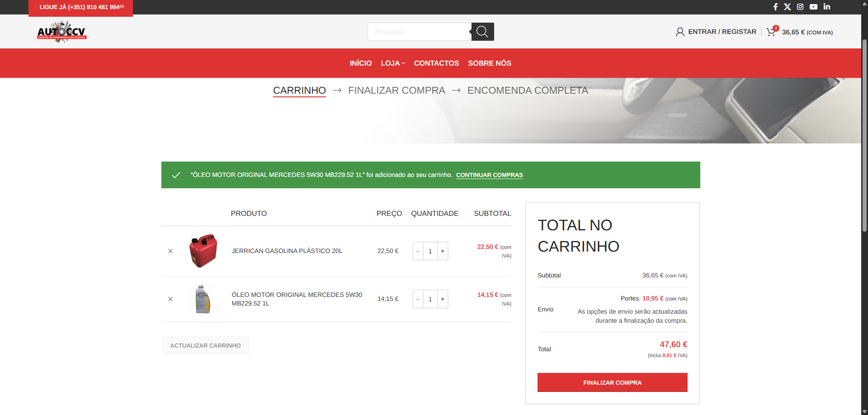Image resolution: width=868 pixels, height=415 pixels.
Task: Open the X (Twitter) social icon
Action: [x=788, y=7]
